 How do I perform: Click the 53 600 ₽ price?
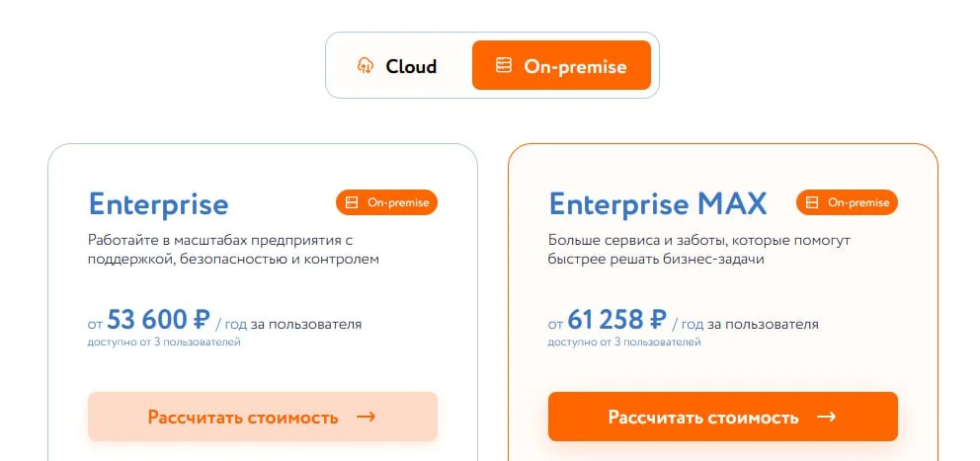pos(158,320)
